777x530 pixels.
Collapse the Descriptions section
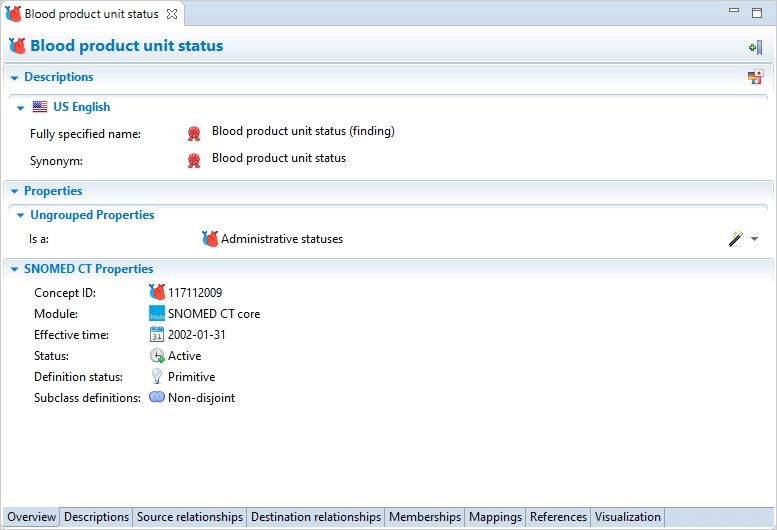click(x=14, y=77)
